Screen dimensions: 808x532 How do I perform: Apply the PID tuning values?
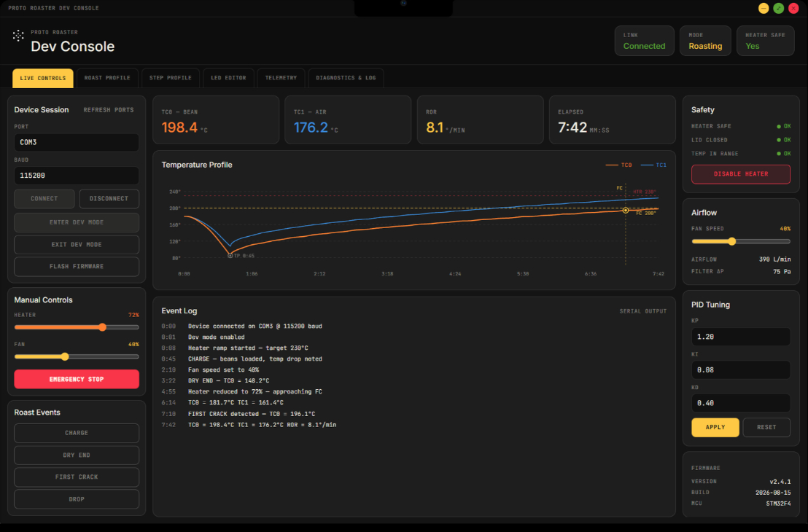pos(715,428)
